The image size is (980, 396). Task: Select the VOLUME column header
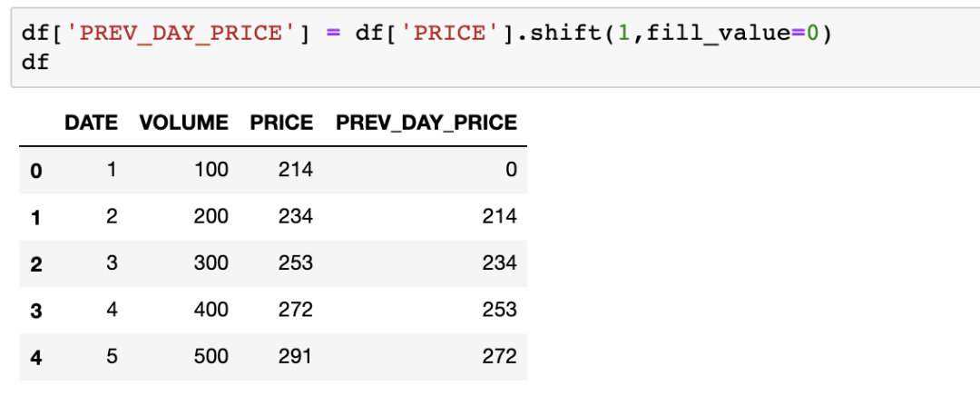point(183,123)
